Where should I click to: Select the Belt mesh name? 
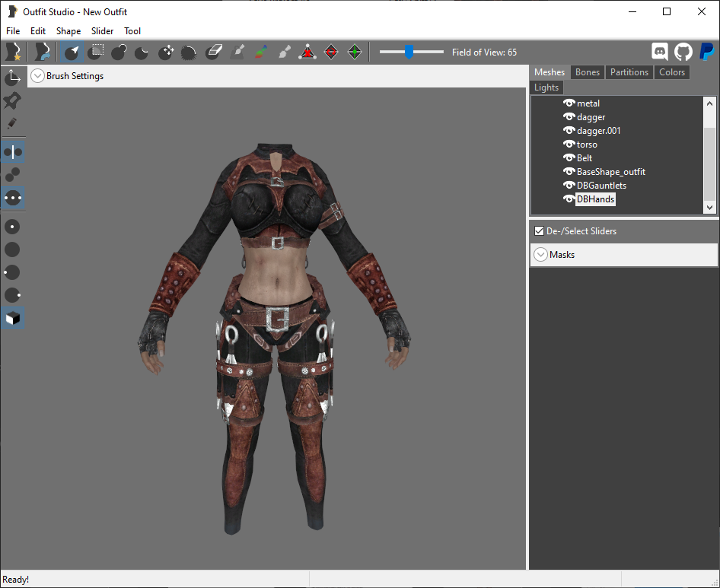(585, 158)
